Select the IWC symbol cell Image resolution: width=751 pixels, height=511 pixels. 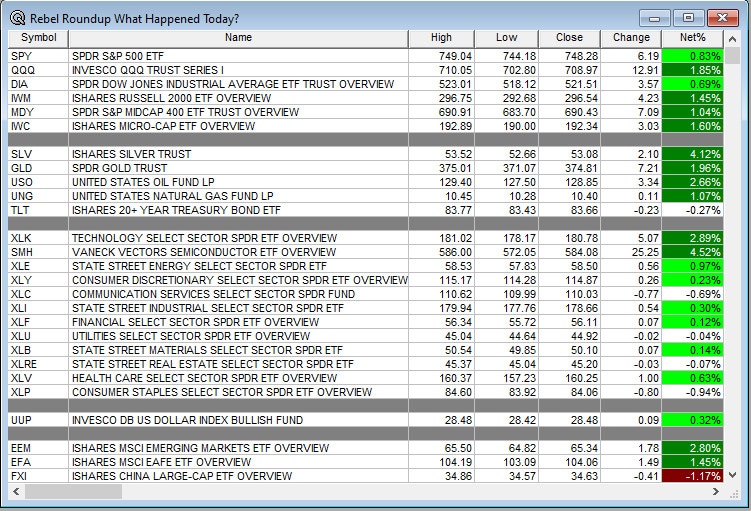[x=38, y=126]
